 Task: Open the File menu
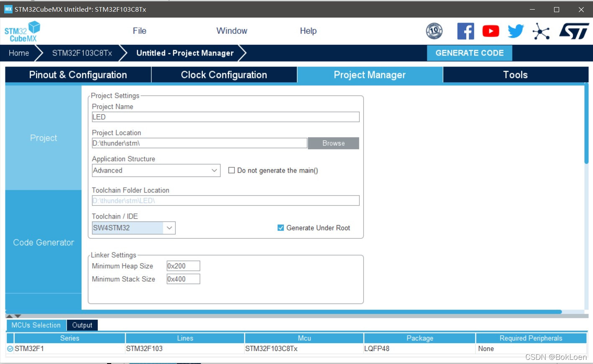(140, 31)
